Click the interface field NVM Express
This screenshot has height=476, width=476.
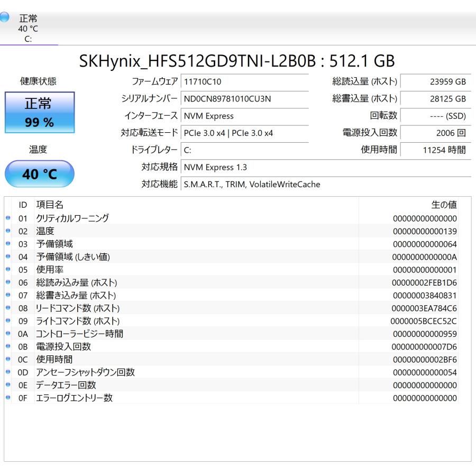(x=245, y=116)
